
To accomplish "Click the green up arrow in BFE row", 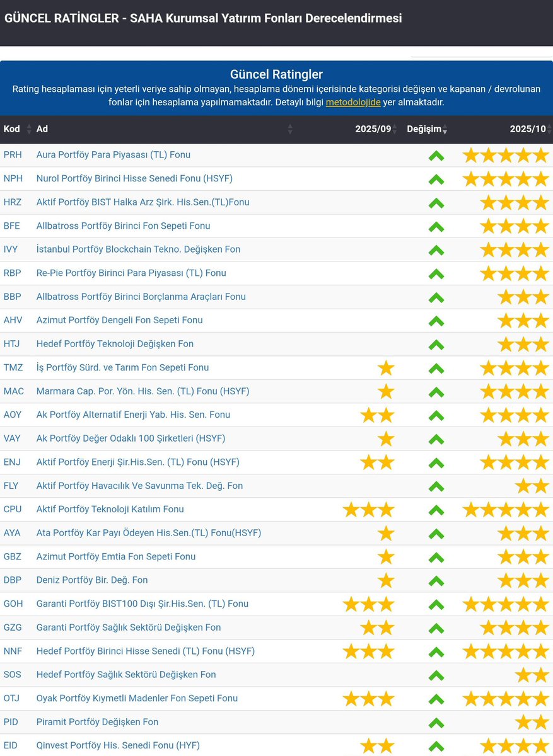I will click(436, 226).
